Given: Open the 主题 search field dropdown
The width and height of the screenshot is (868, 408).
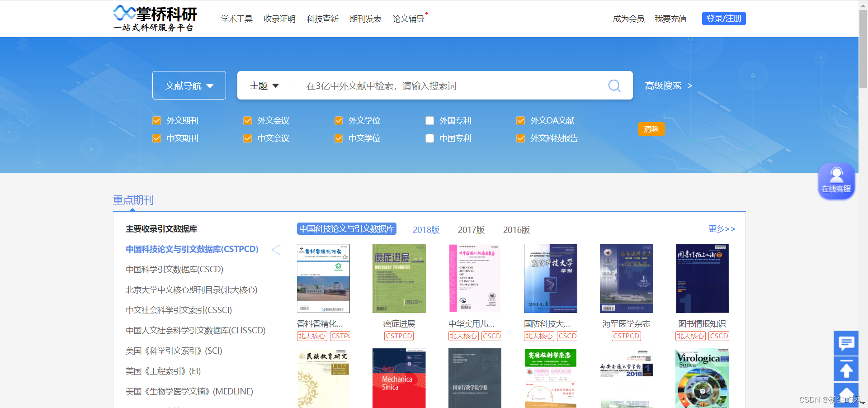Looking at the screenshot, I should click(264, 85).
